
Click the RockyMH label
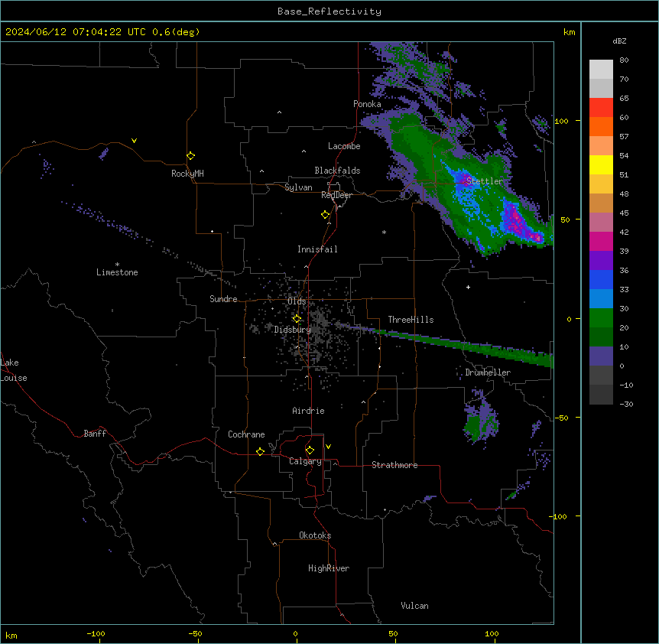point(187,174)
